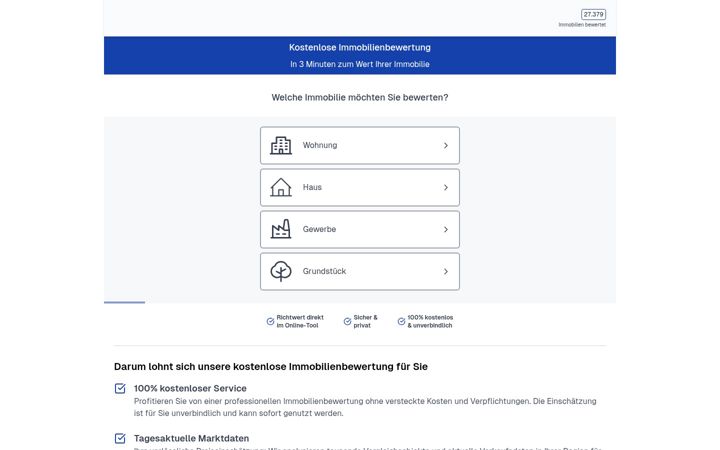Click the check icon beside Sicher & privat

(x=348, y=321)
